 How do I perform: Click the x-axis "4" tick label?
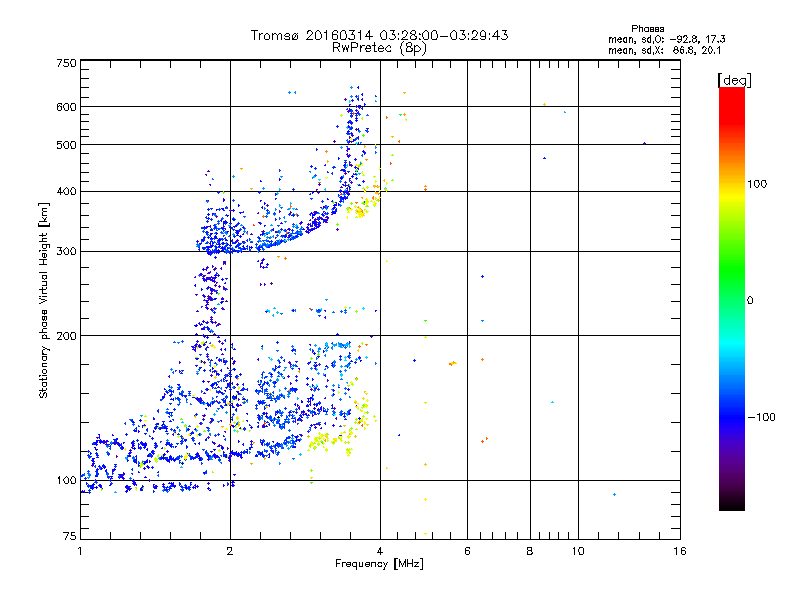click(380, 551)
